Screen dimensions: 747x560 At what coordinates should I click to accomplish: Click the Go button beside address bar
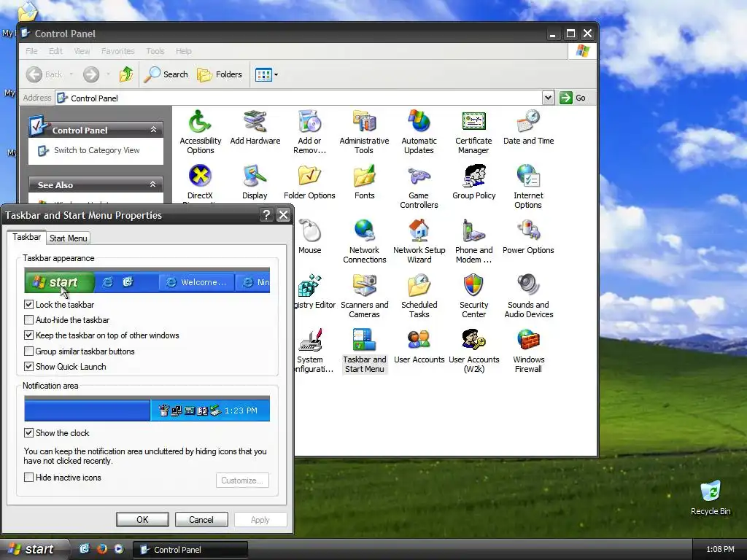coord(573,98)
